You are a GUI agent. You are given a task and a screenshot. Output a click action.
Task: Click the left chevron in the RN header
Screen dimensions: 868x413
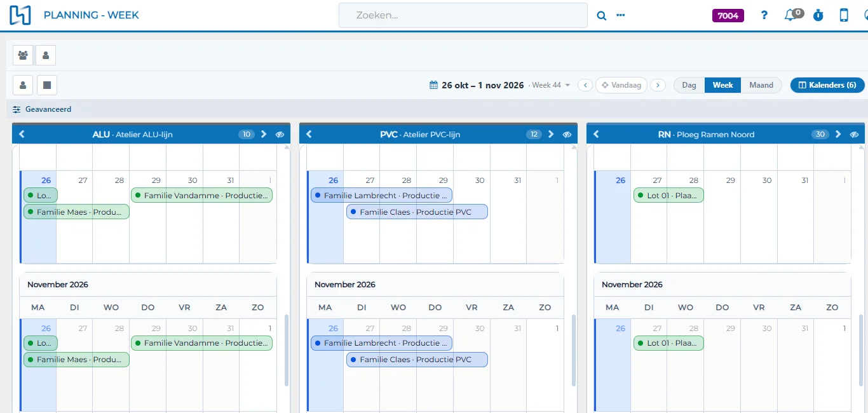596,134
